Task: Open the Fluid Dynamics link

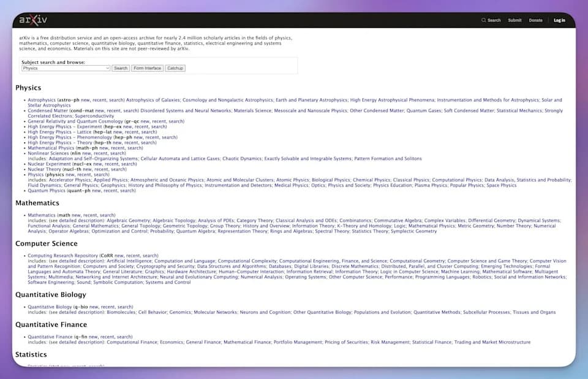Action: (x=44, y=185)
